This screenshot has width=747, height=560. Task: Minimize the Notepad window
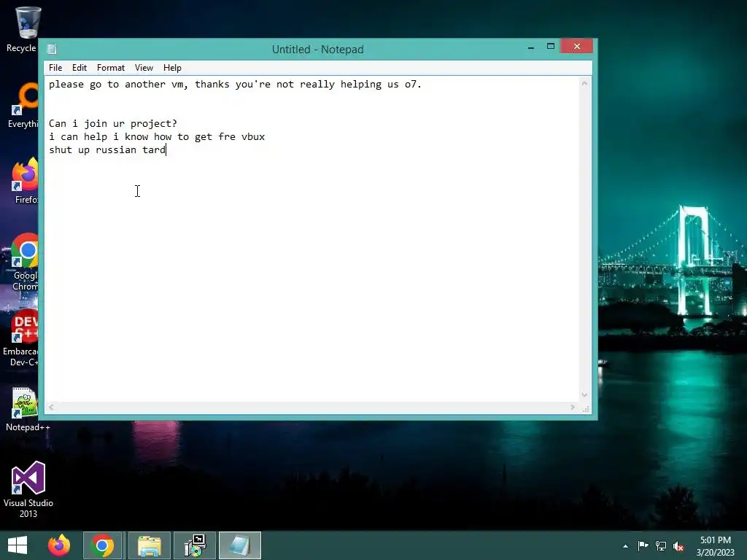(x=531, y=47)
